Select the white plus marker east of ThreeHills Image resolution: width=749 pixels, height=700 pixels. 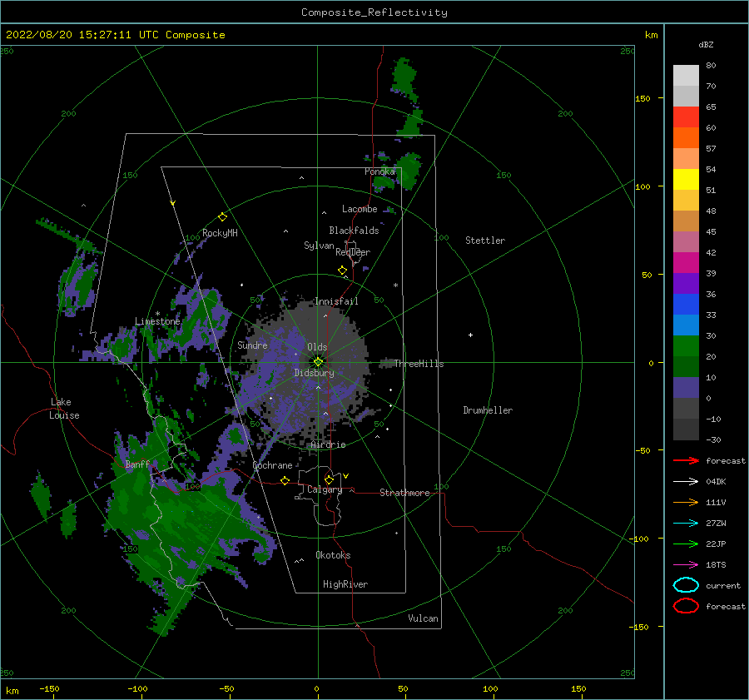(x=470, y=335)
